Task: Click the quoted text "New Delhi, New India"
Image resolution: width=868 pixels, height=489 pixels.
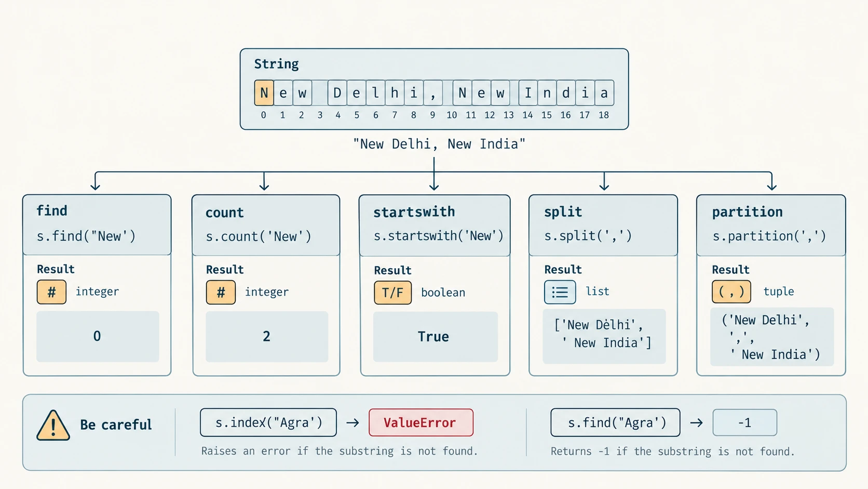Action: point(439,144)
